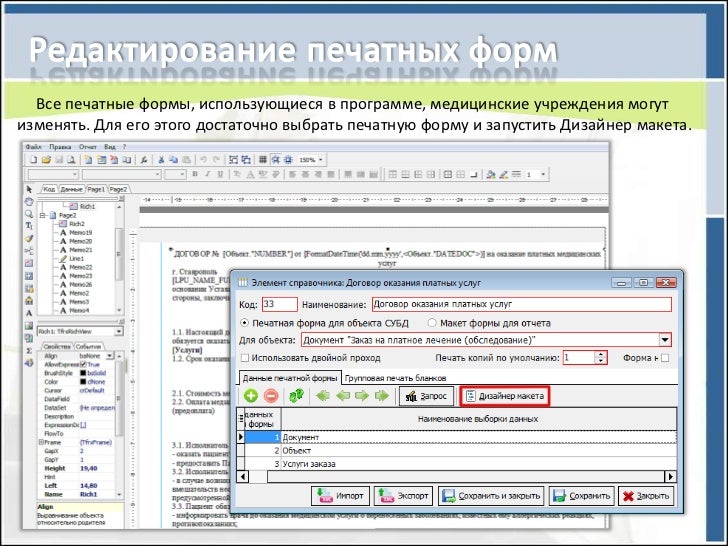Switch to the Данные tab in designer
This screenshot has height=546, width=728.
tap(71, 189)
